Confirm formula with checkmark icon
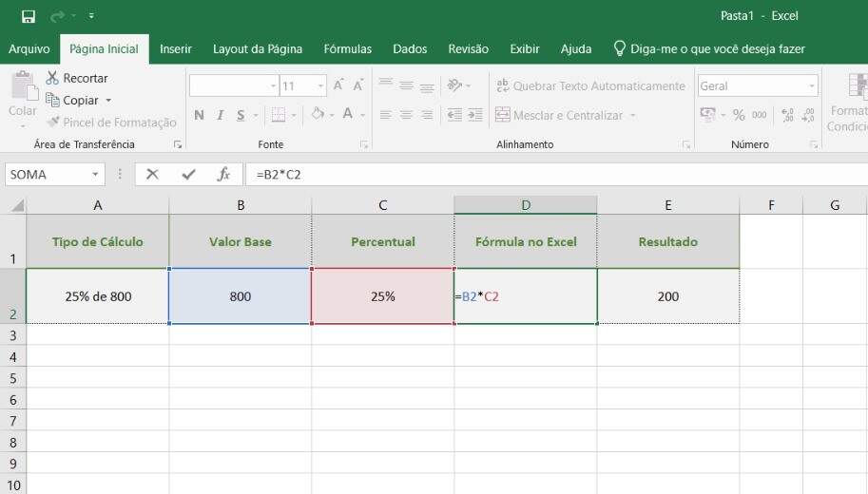868x494 pixels. (188, 175)
